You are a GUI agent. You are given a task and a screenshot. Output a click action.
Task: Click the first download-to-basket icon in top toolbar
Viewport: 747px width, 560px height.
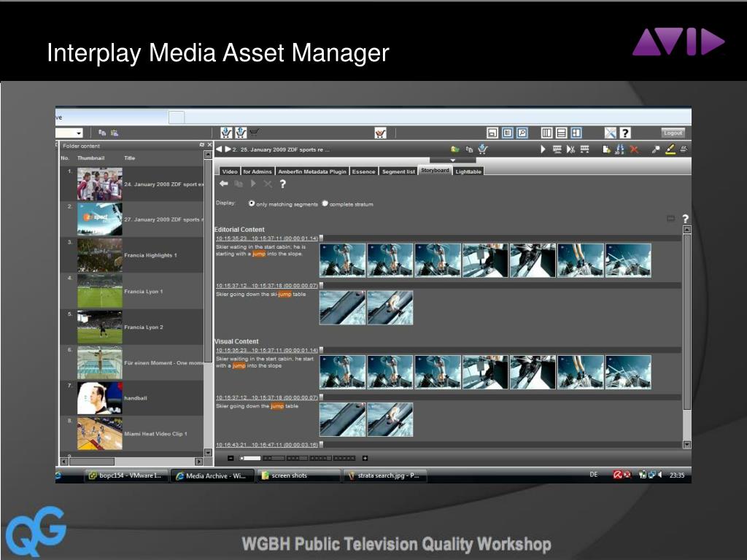(226, 133)
